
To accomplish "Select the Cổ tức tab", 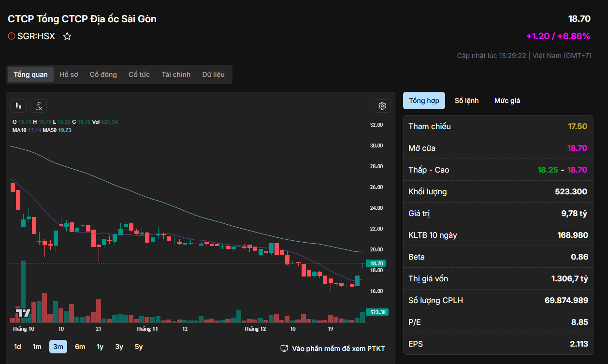I will 139,74.
